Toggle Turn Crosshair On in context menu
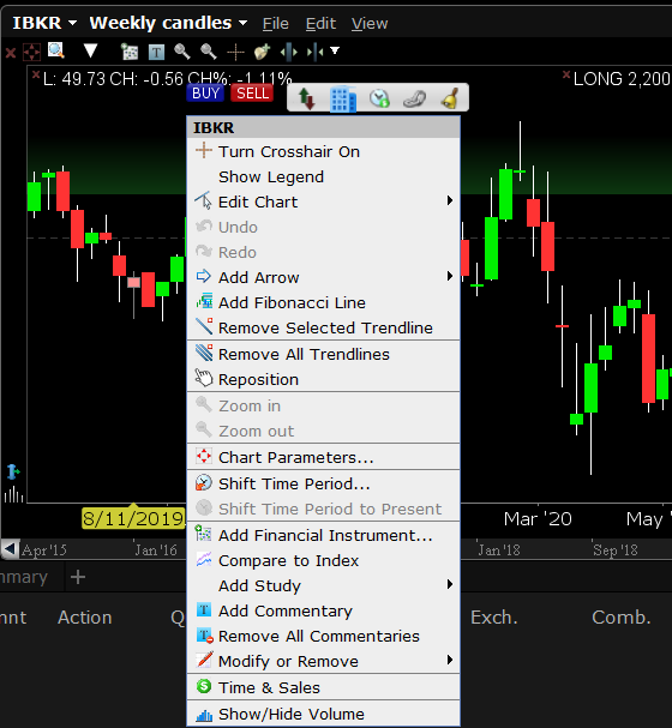The height and width of the screenshot is (728, 672). (289, 152)
